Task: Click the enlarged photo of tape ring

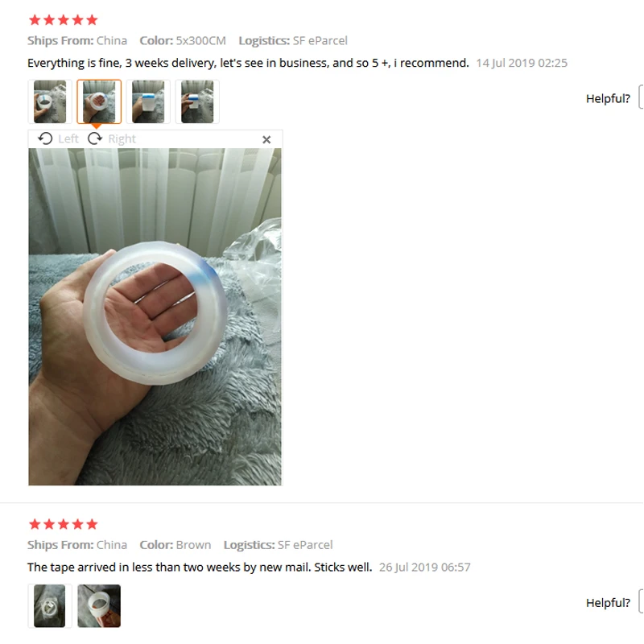Action: tap(155, 316)
